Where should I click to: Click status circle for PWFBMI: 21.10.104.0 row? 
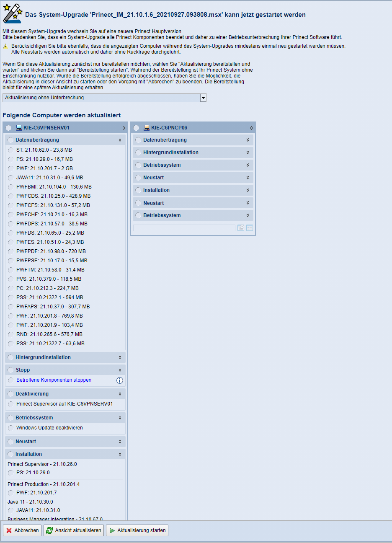pos(11,187)
